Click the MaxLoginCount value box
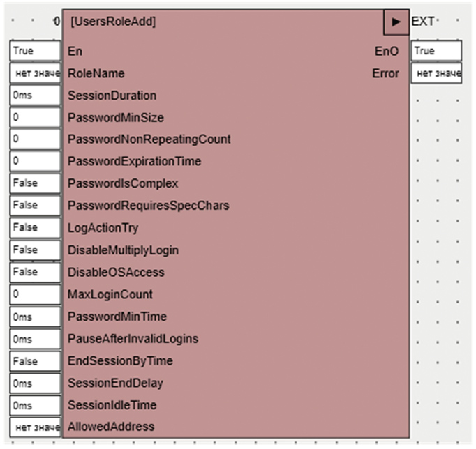 coord(36,294)
